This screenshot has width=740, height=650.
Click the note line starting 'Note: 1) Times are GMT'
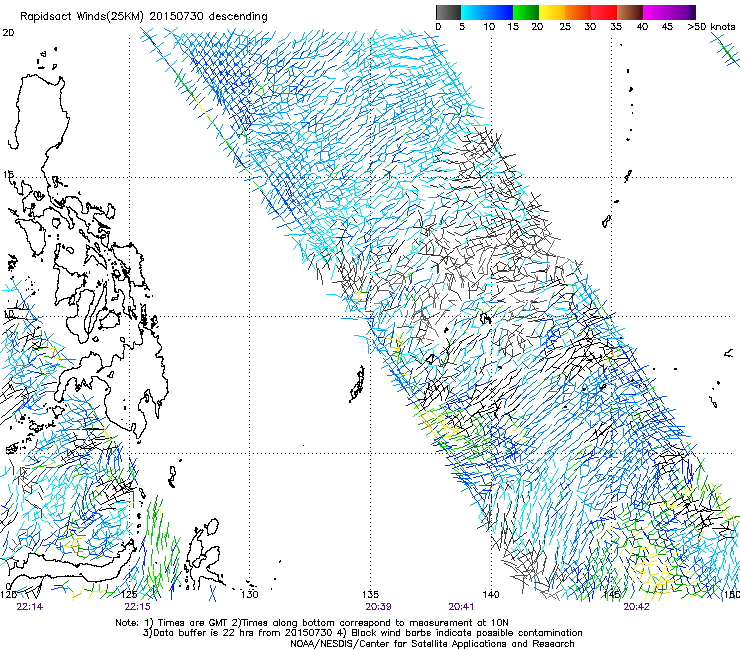click(312, 623)
